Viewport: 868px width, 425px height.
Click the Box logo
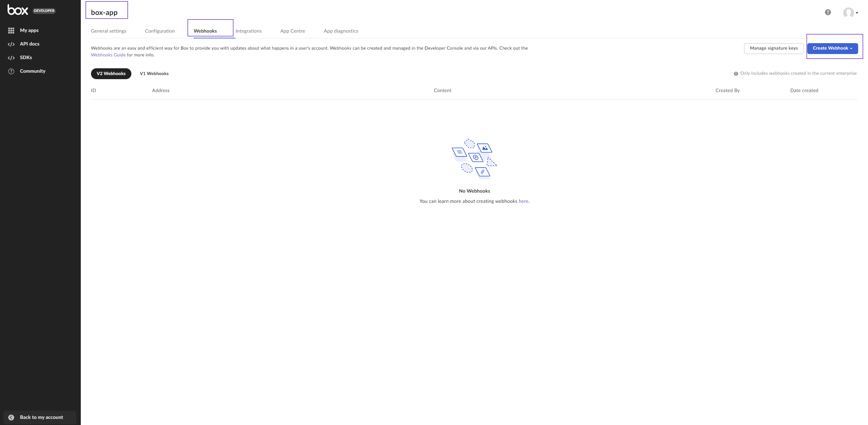(18, 10)
